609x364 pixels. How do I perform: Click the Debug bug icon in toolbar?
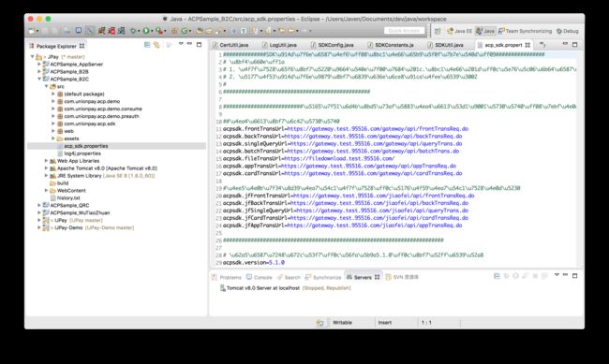pyautogui.click(x=133, y=31)
